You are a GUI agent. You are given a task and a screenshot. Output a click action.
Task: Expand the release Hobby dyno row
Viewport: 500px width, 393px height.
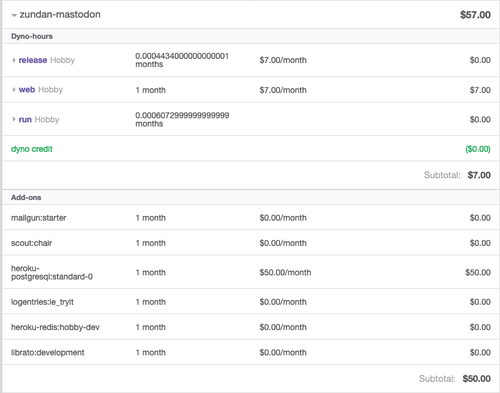point(14,60)
